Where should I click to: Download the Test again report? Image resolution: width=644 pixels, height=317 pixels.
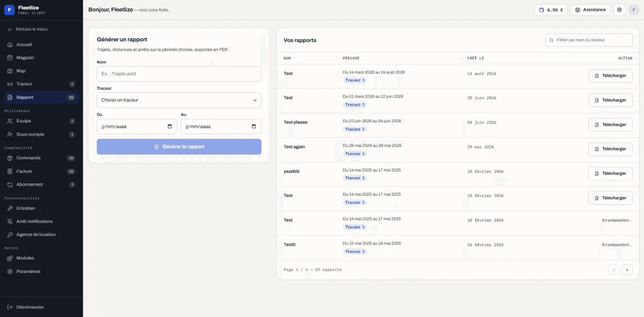[x=610, y=149]
